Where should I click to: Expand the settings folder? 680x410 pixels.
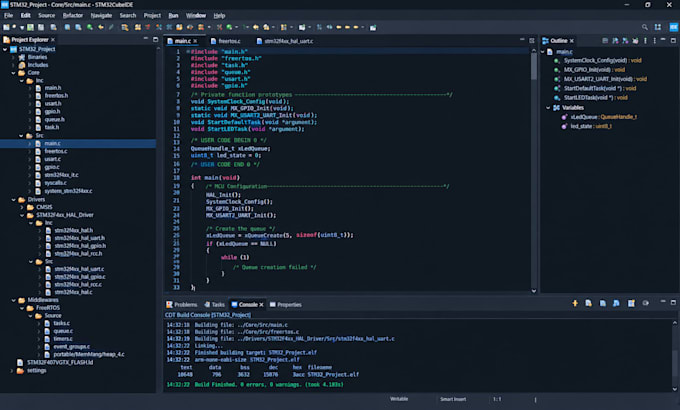coord(12,371)
